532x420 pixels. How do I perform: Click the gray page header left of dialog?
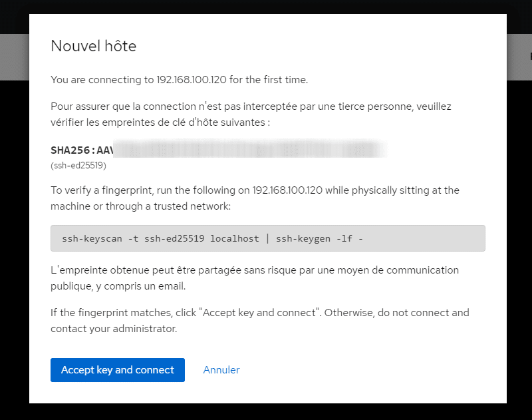pyautogui.click(x=15, y=57)
